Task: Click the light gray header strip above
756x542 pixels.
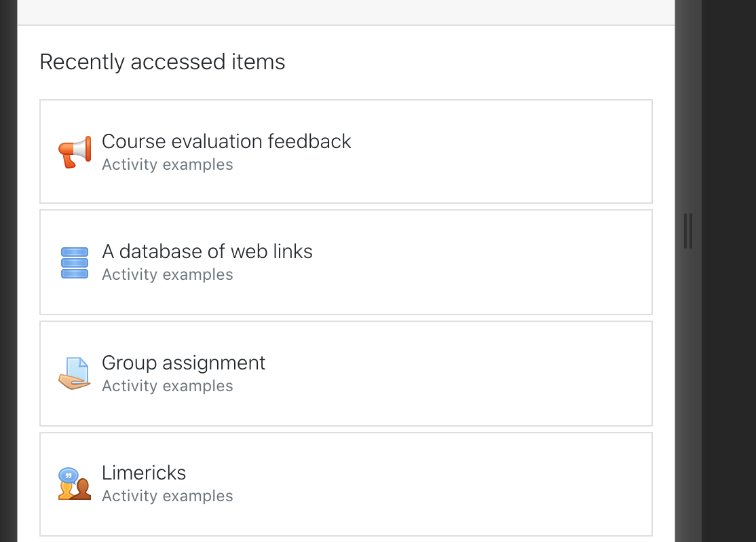Action: coord(345,12)
